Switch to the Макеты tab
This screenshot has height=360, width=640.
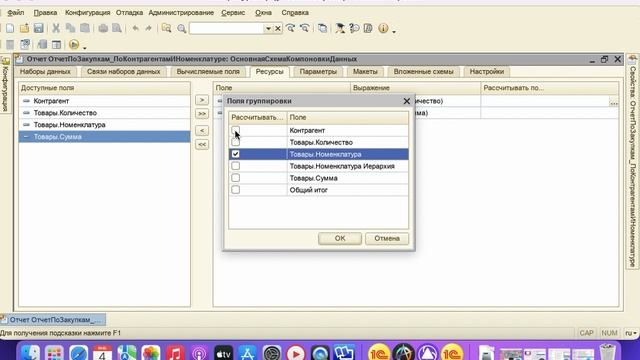(x=365, y=71)
